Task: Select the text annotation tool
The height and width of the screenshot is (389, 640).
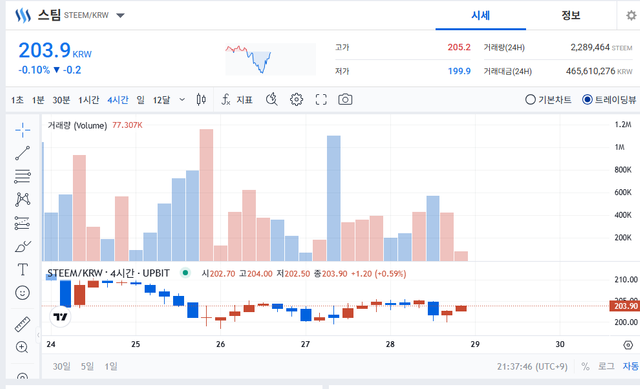Action: [x=22, y=269]
